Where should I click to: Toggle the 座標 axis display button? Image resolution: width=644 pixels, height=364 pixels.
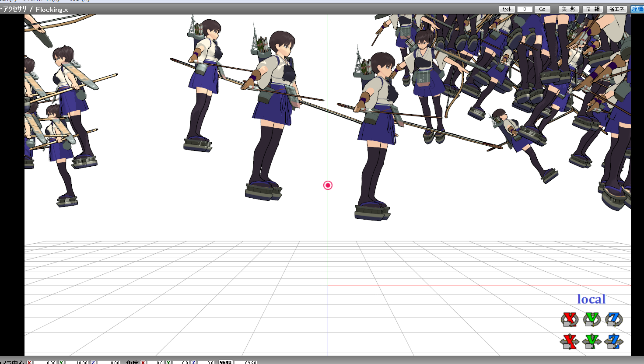pyautogui.click(x=637, y=9)
